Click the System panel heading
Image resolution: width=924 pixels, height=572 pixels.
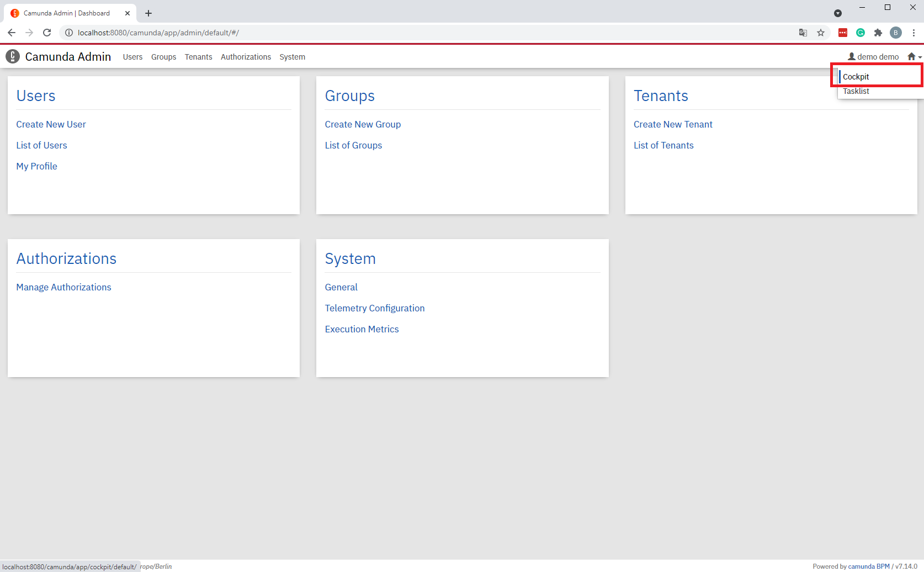[350, 258]
